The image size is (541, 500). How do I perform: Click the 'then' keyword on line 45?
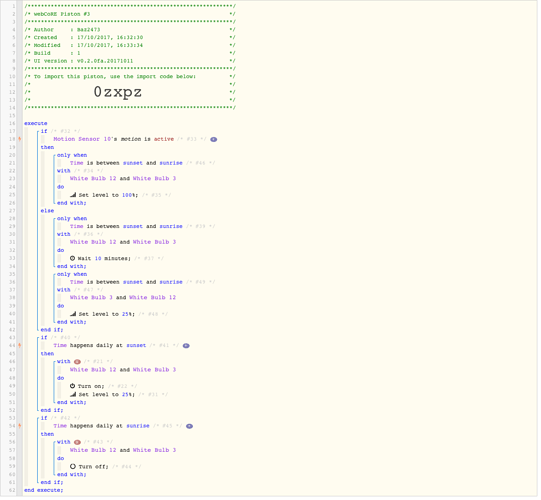click(48, 355)
